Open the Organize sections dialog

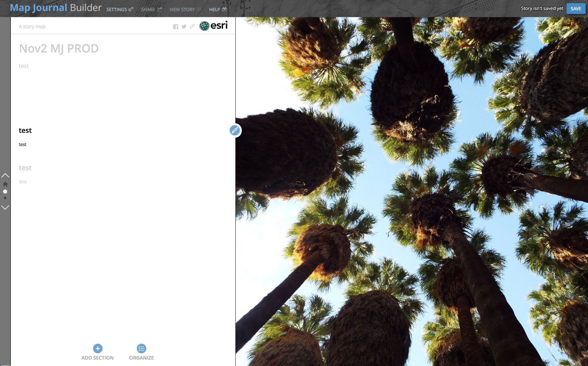point(142,352)
